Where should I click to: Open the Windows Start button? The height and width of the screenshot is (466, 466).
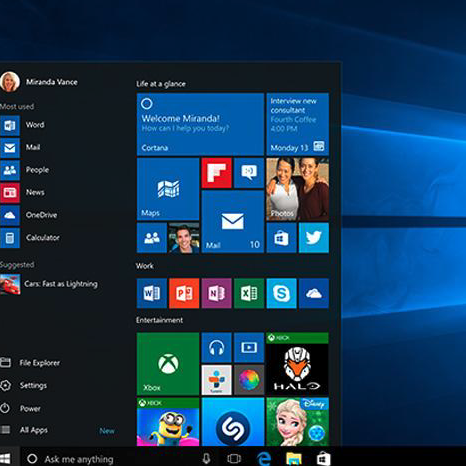6,458
